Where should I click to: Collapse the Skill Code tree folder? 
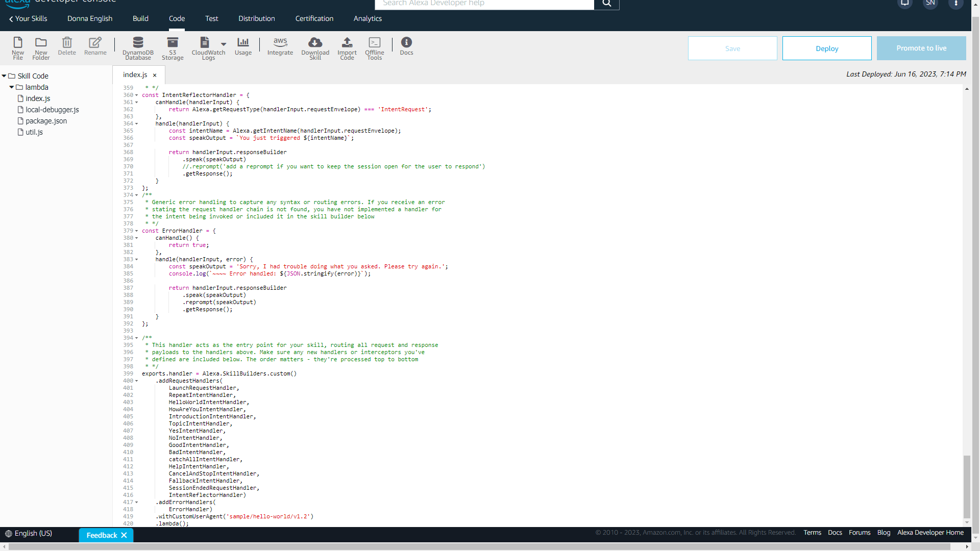[4, 76]
